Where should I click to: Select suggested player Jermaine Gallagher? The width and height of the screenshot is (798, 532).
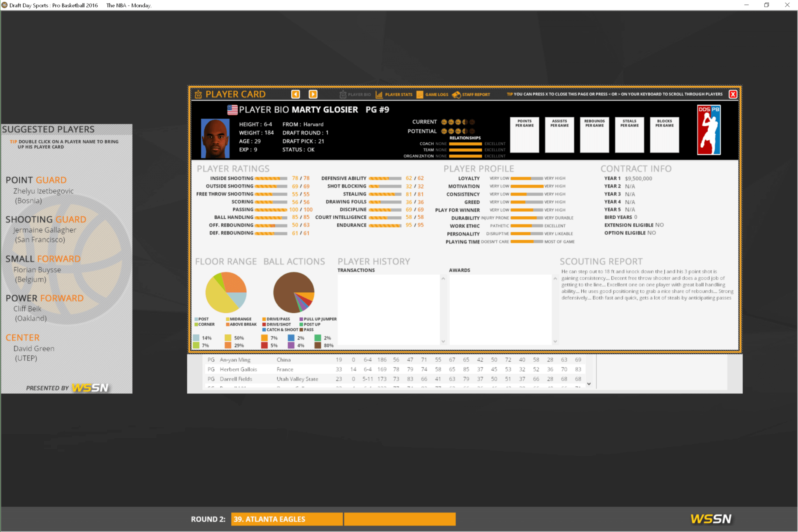[x=45, y=235]
